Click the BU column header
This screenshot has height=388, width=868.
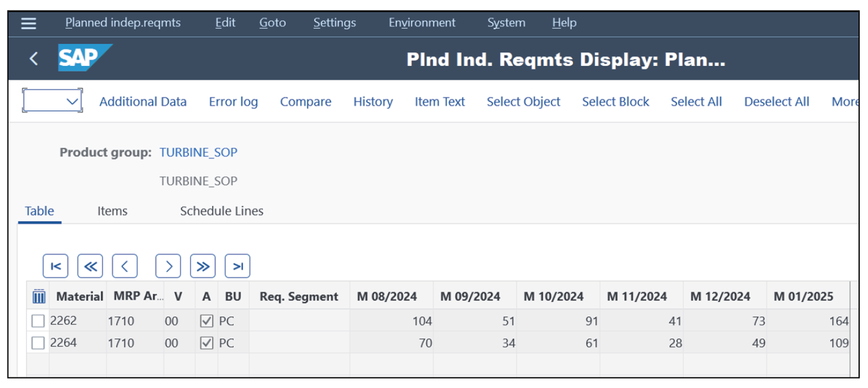(x=233, y=296)
